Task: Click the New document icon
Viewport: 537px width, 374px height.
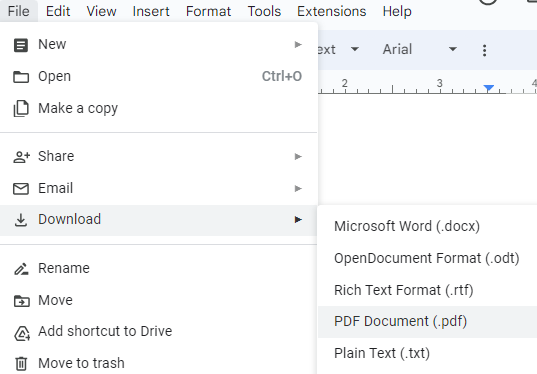Action: coord(21,45)
